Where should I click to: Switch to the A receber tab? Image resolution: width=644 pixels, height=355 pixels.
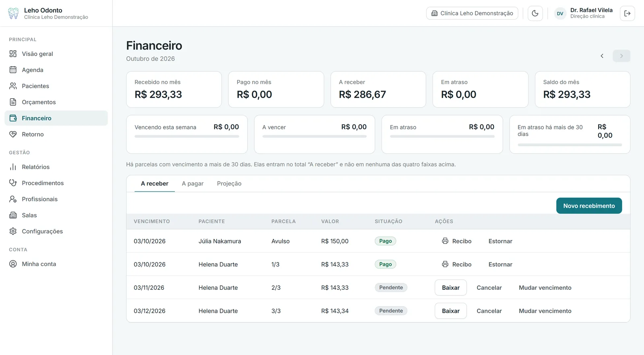(x=155, y=184)
